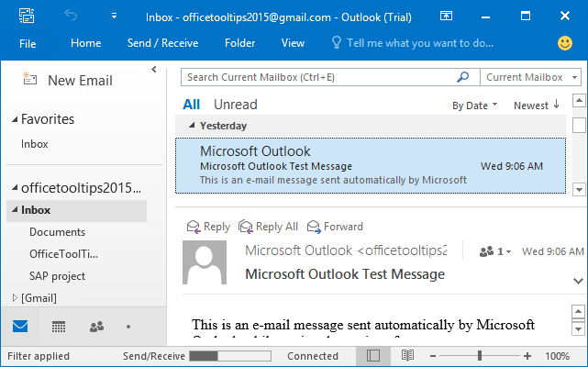Image resolution: width=588 pixels, height=367 pixels.
Task: Click the New Email button label
Action: coord(80,81)
